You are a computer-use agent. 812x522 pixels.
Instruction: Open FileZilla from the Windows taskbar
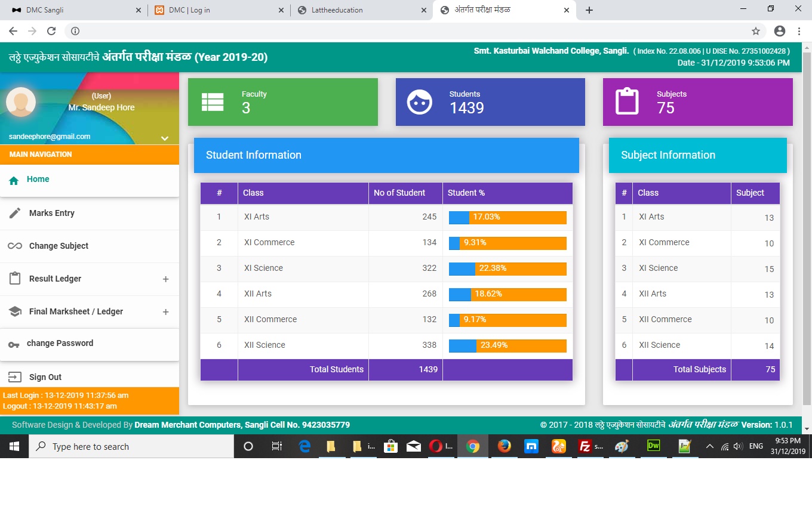pyautogui.click(x=585, y=446)
